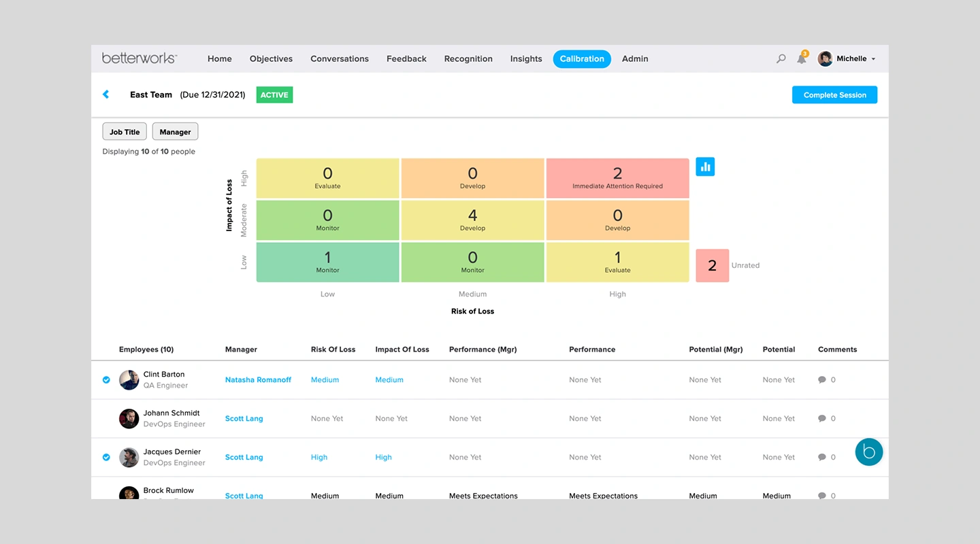Open notifications bell icon
Viewport: 980px width, 544px height.
pyautogui.click(x=802, y=59)
